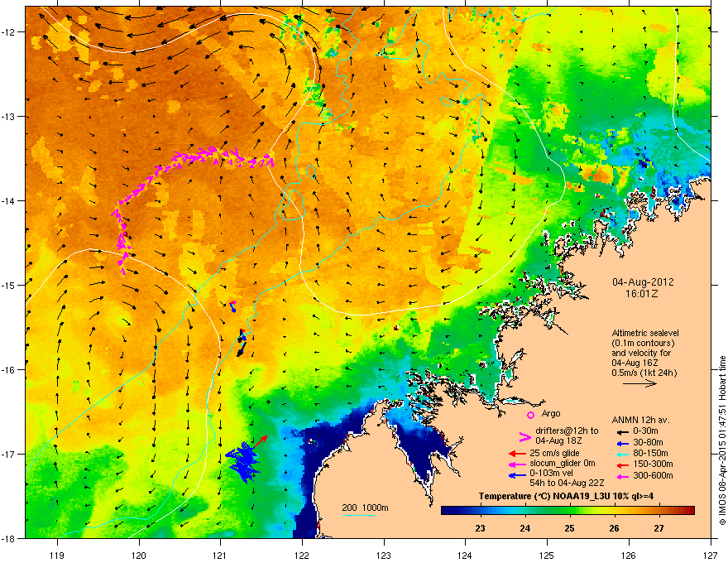
Task: Click the drifters@12h to 04-Aug 18Z label
Action: 567,435
